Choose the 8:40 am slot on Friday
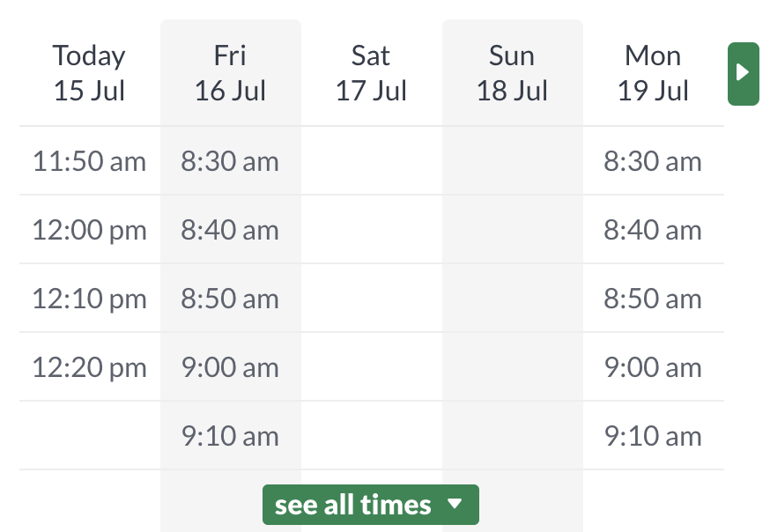Screen dimensions: 770x532 coord(230,230)
